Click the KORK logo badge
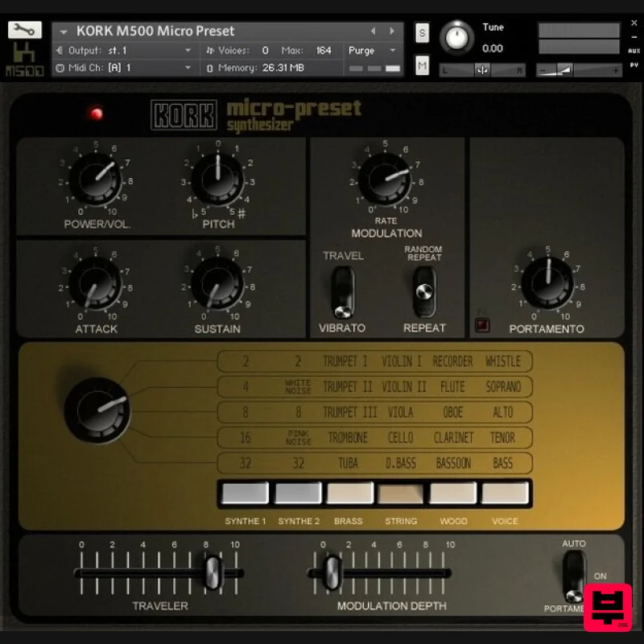 (x=184, y=115)
